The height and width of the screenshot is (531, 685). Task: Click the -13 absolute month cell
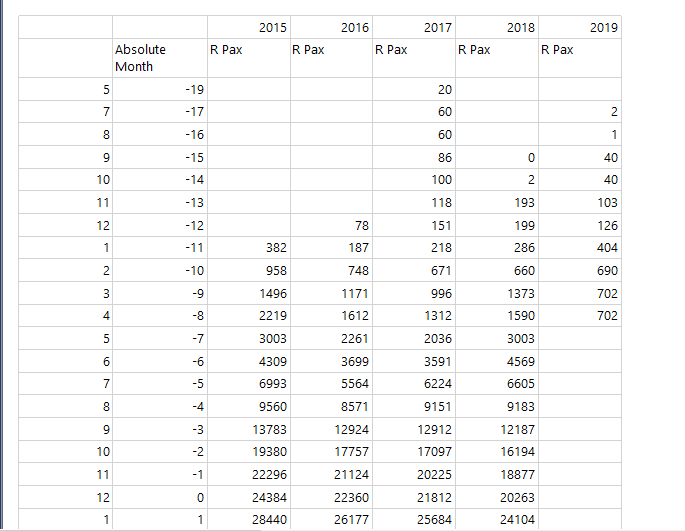(159, 203)
